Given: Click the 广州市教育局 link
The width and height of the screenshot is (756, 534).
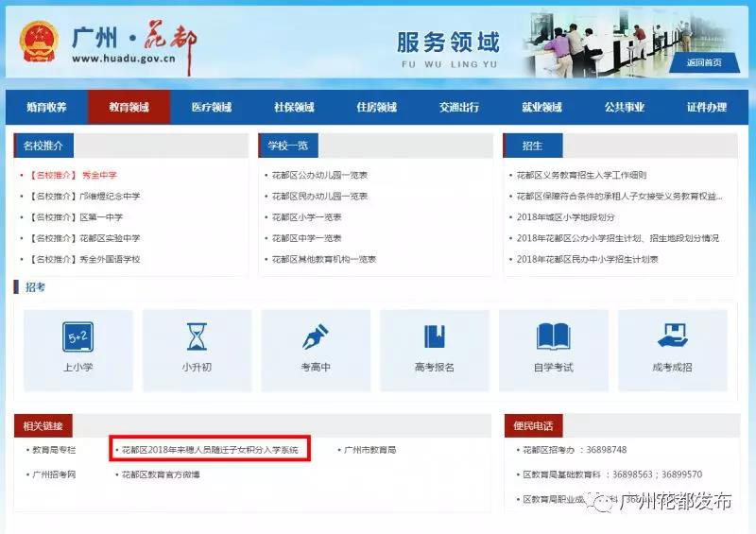Looking at the screenshot, I should tap(369, 451).
